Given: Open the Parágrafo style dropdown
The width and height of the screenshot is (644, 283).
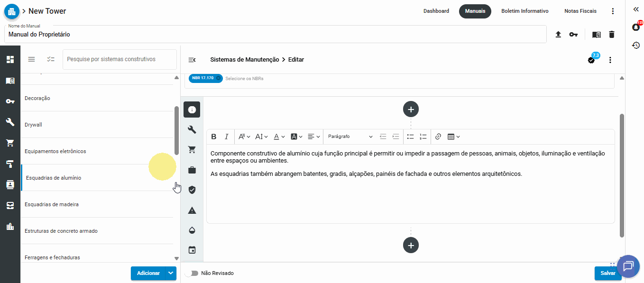Looking at the screenshot, I should click(x=350, y=137).
